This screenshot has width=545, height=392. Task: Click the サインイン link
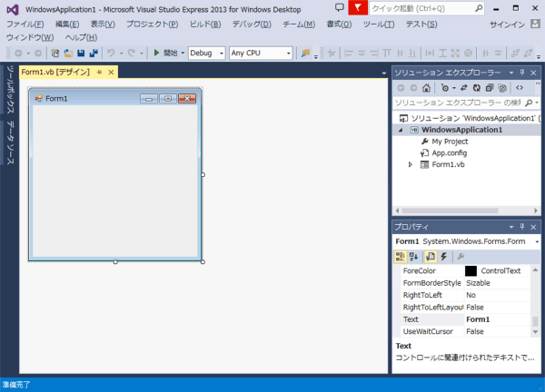click(507, 24)
